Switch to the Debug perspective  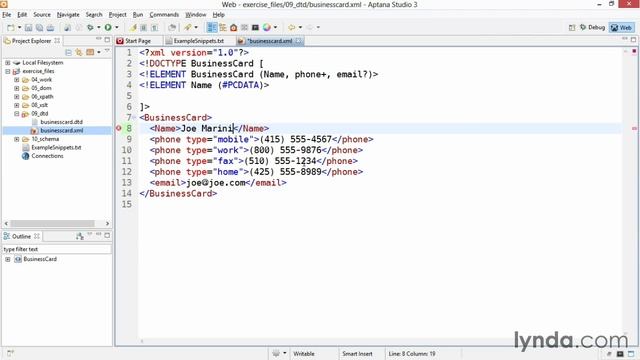pos(592,27)
